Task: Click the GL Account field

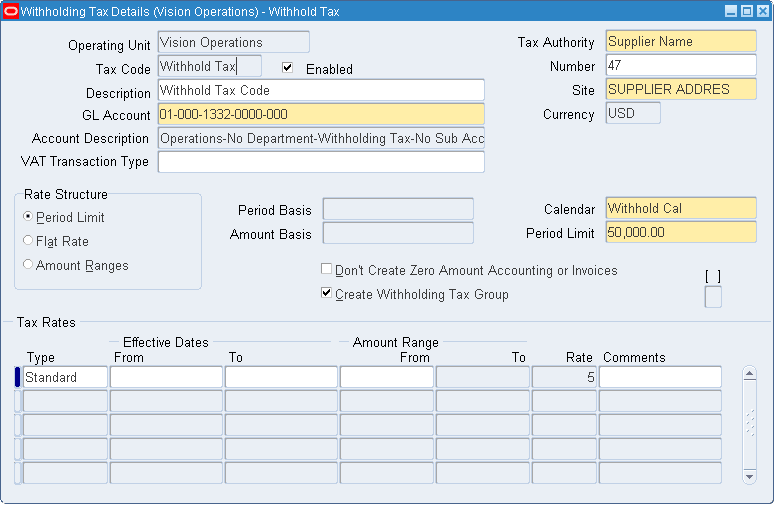Action: (320, 114)
